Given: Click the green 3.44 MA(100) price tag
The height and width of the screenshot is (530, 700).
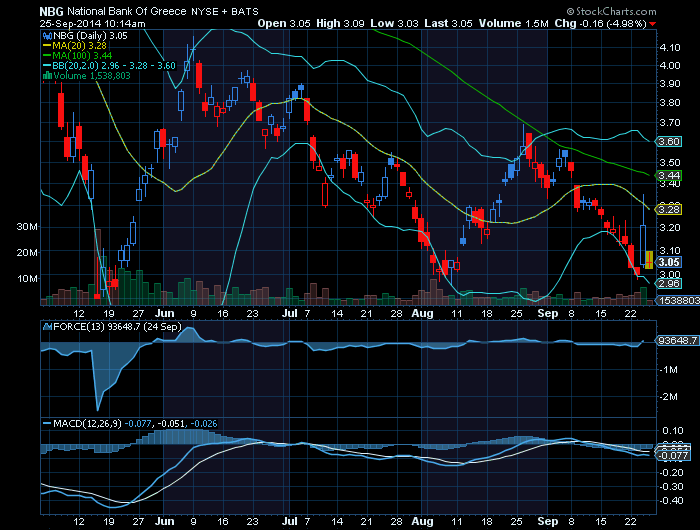Looking at the screenshot, I should (669, 175).
